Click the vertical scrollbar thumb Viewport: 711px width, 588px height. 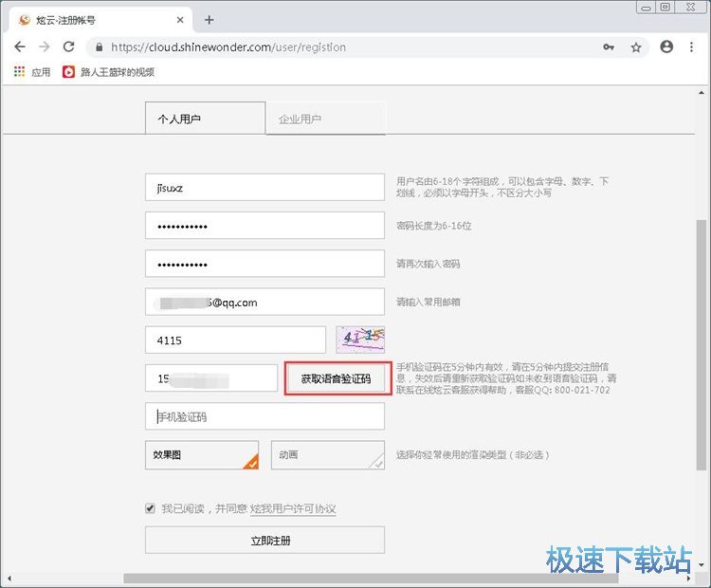[701, 345]
